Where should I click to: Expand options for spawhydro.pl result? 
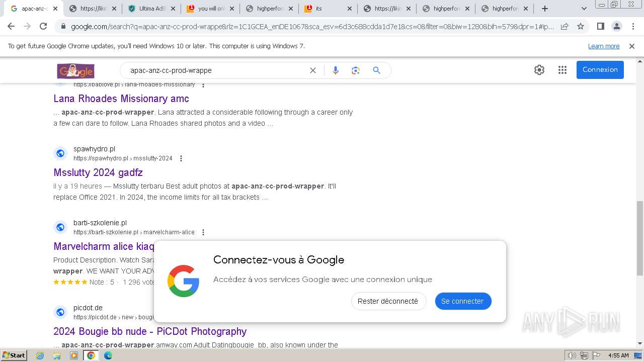181,158
